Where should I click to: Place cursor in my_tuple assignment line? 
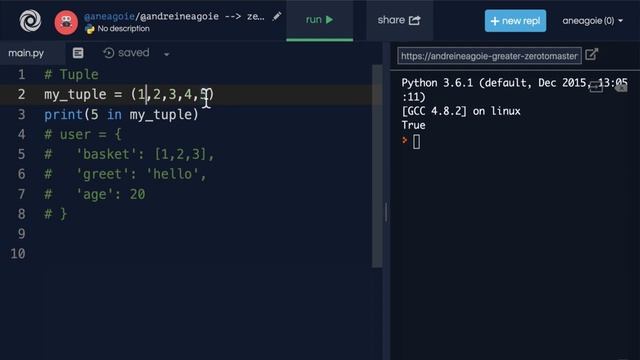pyautogui.click(x=129, y=95)
